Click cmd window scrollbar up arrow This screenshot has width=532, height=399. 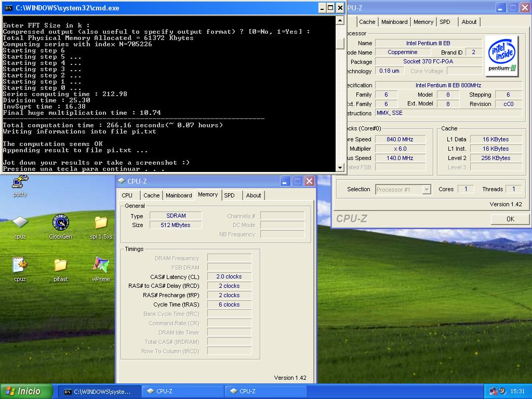(x=340, y=21)
